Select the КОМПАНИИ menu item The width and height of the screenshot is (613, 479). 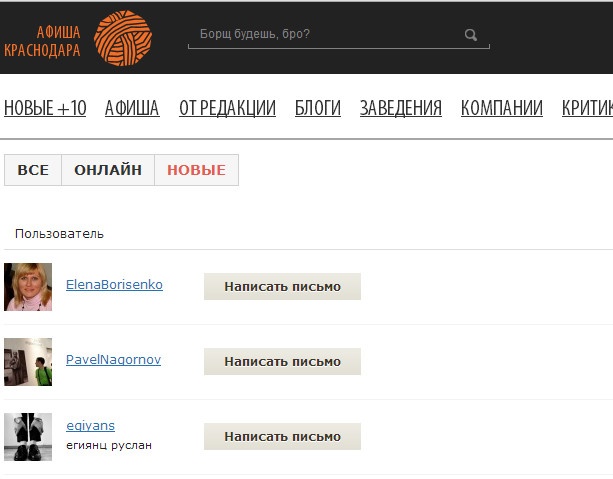[502, 108]
